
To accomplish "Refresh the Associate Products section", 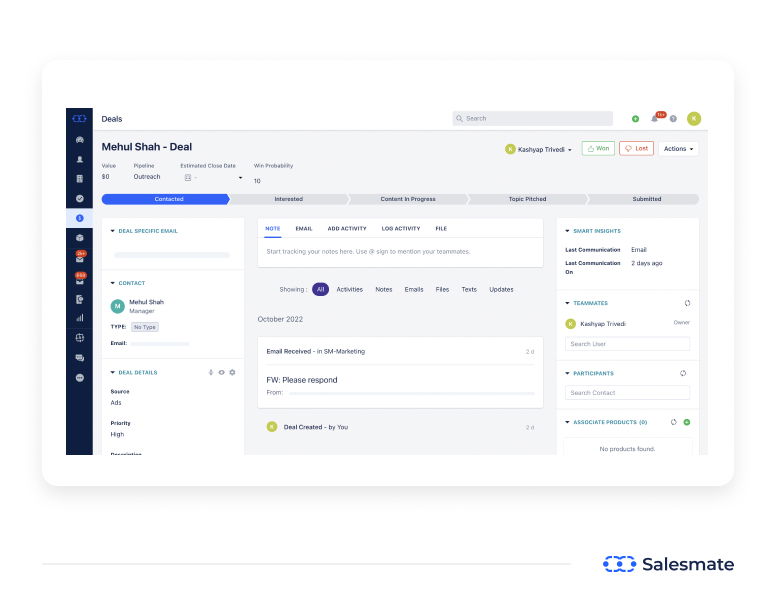I will (674, 422).
